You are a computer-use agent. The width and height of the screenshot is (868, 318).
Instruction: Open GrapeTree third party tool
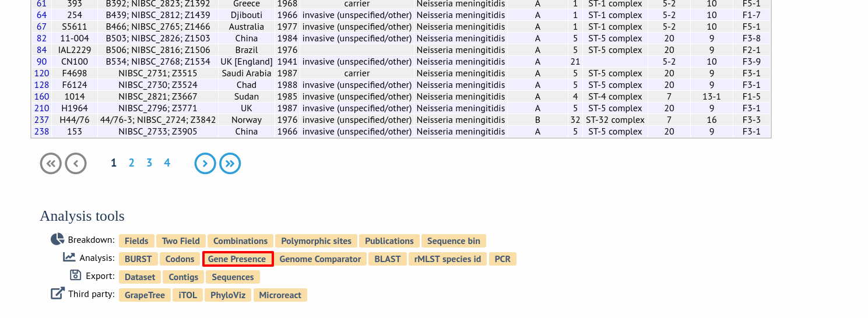(145, 295)
